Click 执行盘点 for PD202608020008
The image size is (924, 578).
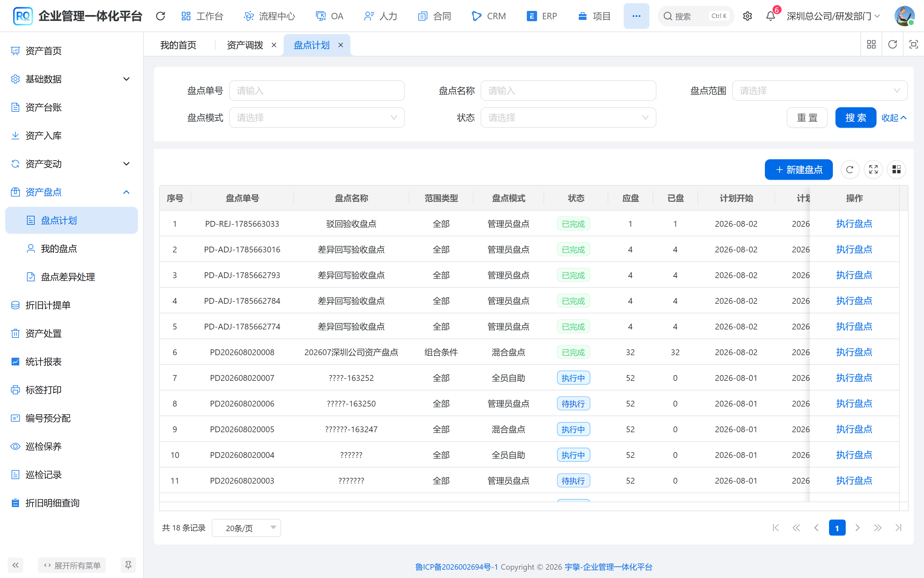pyautogui.click(x=854, y=352)
